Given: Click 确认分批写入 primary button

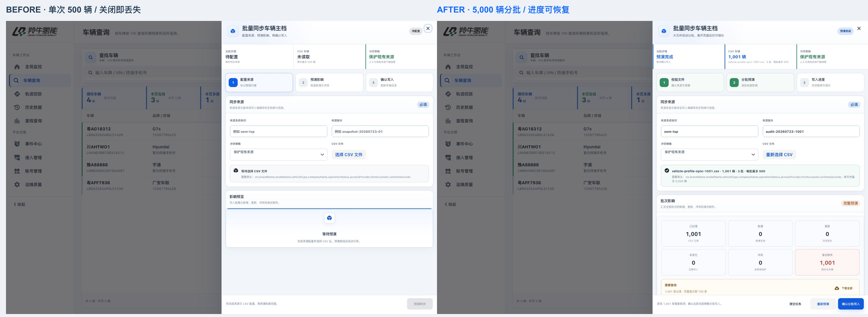Looking at the screenshot, I should (851, 304).
